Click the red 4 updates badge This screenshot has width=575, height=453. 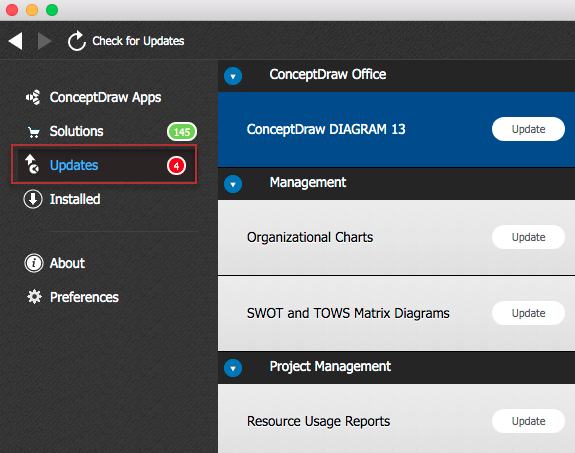pyautogui.click(x=176, y=166)
